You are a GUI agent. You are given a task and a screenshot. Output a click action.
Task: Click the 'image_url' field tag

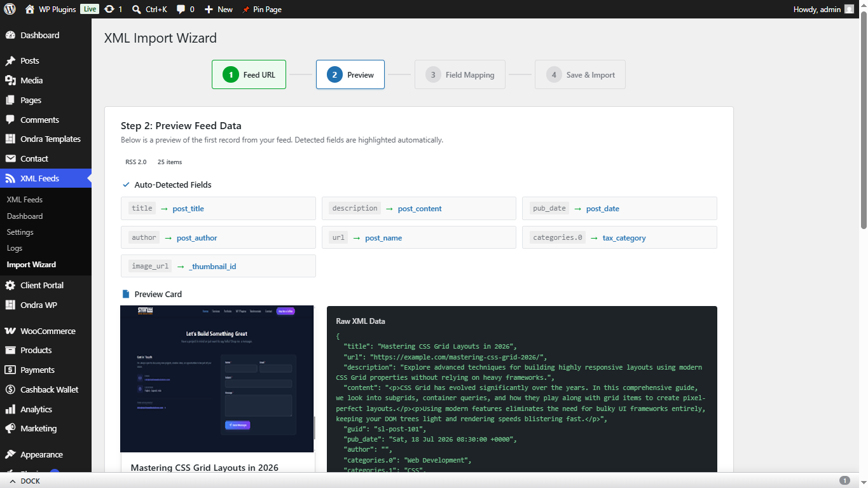pos(150,266)
